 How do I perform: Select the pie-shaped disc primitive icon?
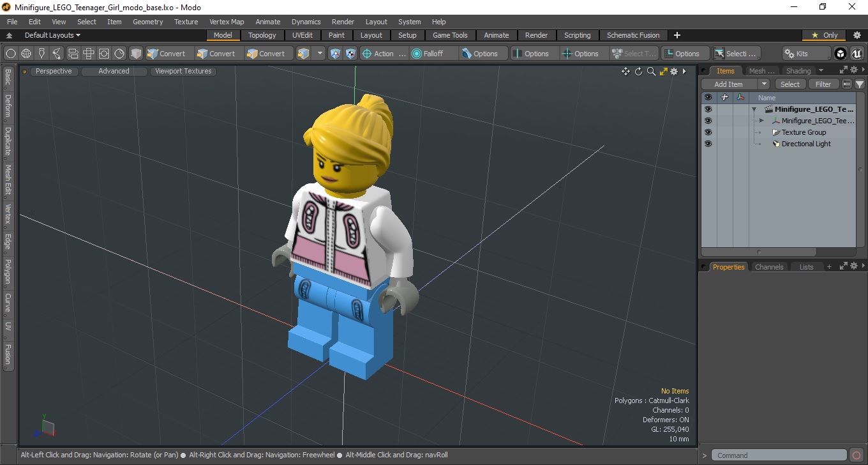click(119, 54)
